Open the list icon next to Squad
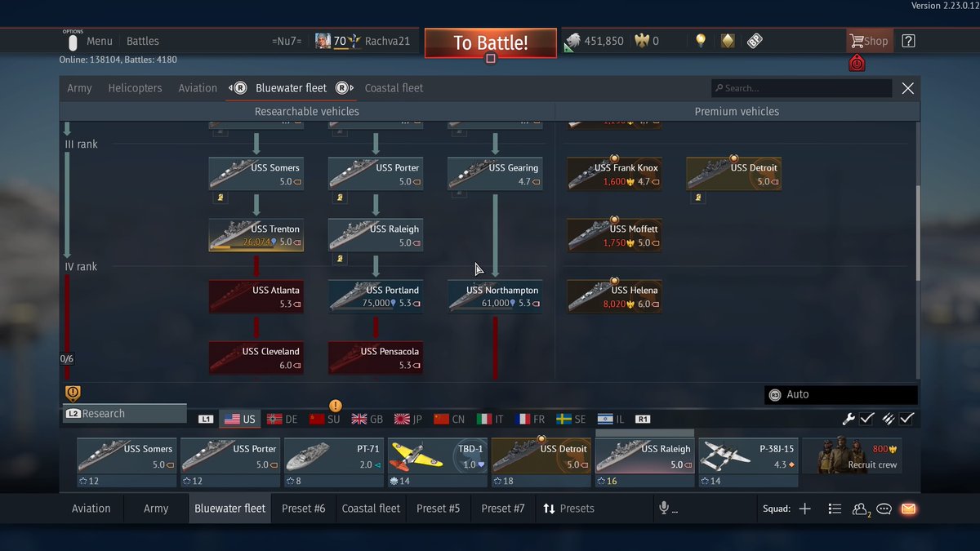 tap(835, 509)
